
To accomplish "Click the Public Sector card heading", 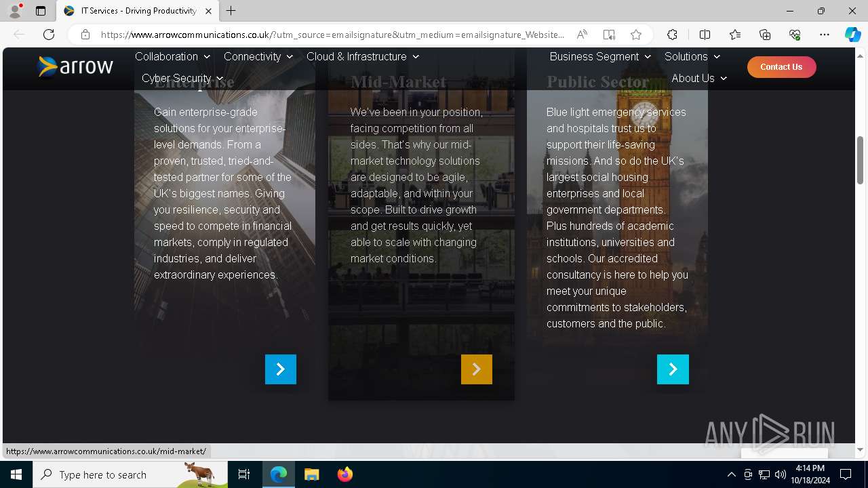I will [598, 83].
